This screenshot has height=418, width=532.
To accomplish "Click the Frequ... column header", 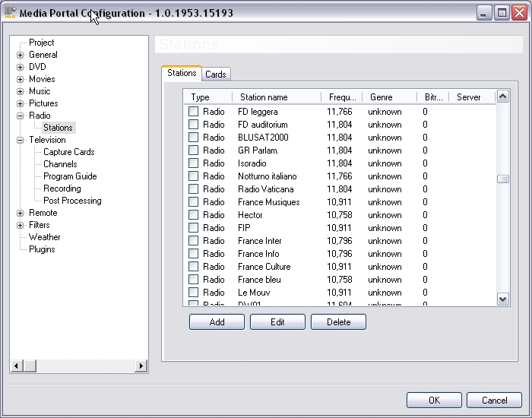I will click(342, 97).
